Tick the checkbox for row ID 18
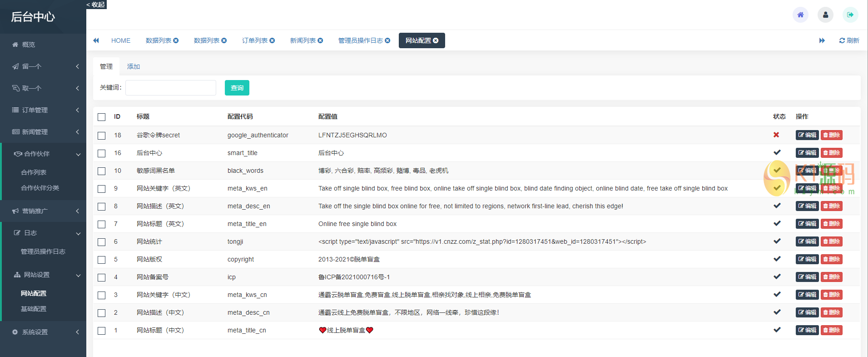This screenshot has height=357, width=868. pos(102,136)
